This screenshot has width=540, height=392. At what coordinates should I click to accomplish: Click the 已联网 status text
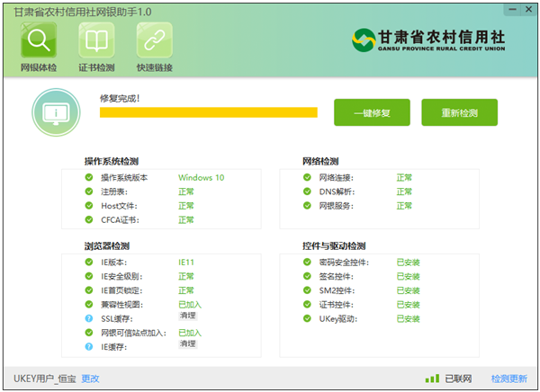(x=458, y=379)
